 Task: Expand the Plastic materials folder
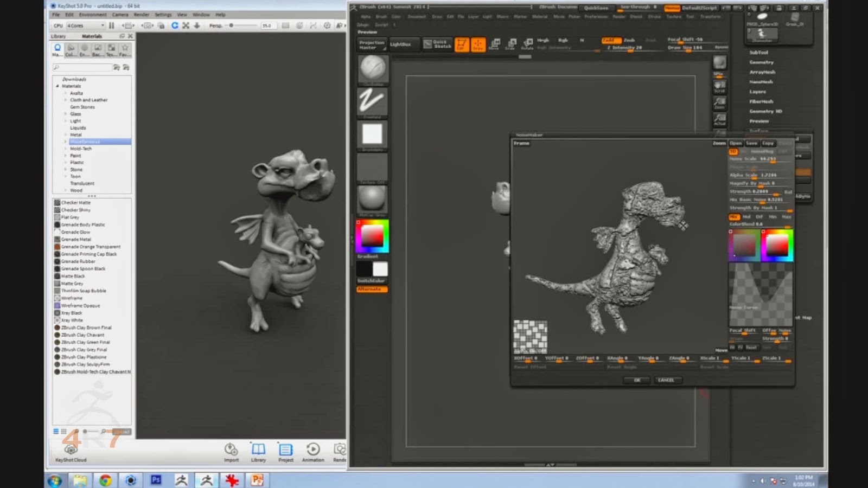pyautogui.click(x=66, y=163)
